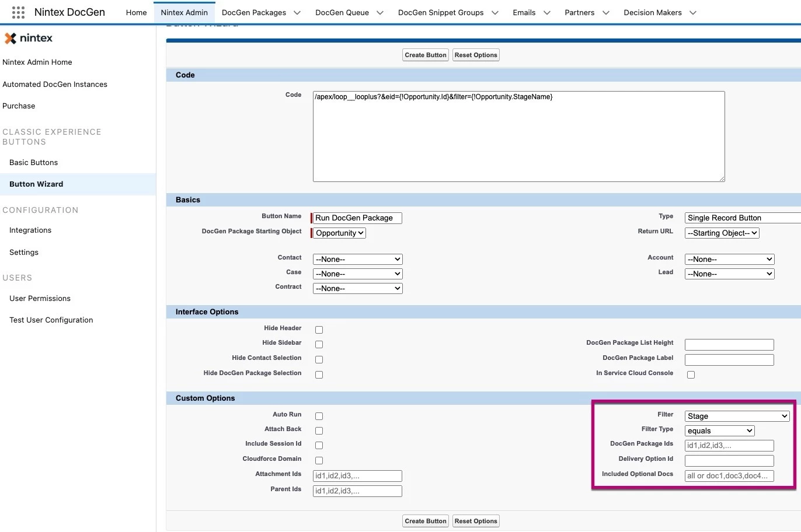This screenshot has width=801, height=532.
Task: Expand the DocGen Queue tab chevron
Action: pyautogui.click(x=380, y=12)
